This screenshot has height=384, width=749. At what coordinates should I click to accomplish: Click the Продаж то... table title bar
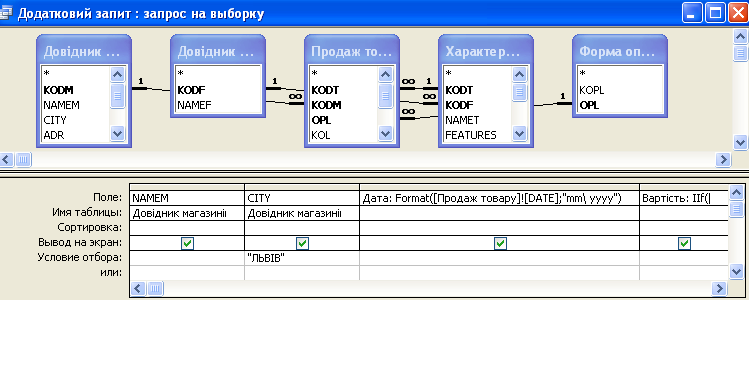click(352, 51)
